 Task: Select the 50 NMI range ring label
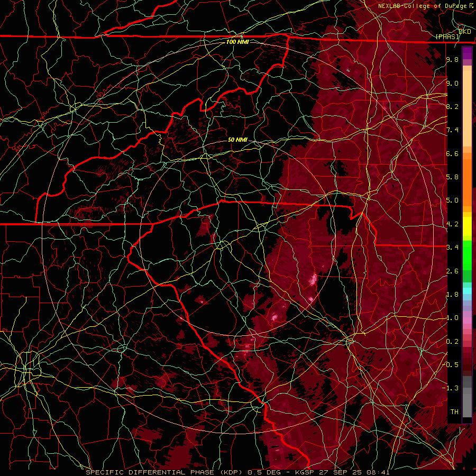click(237, 140)
